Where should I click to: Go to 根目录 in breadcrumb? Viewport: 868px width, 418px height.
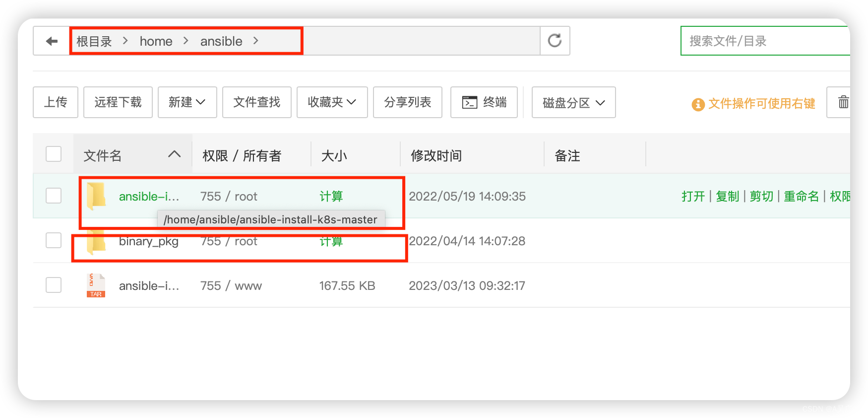[94, 41]
